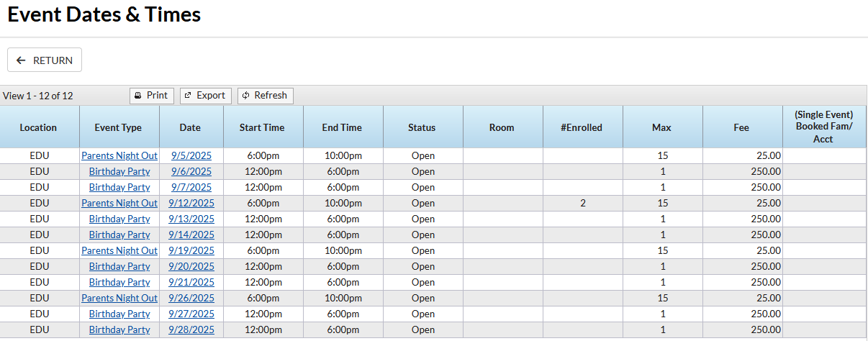Open Parents Night Out row with 2 enrolled

click(119, 203)
